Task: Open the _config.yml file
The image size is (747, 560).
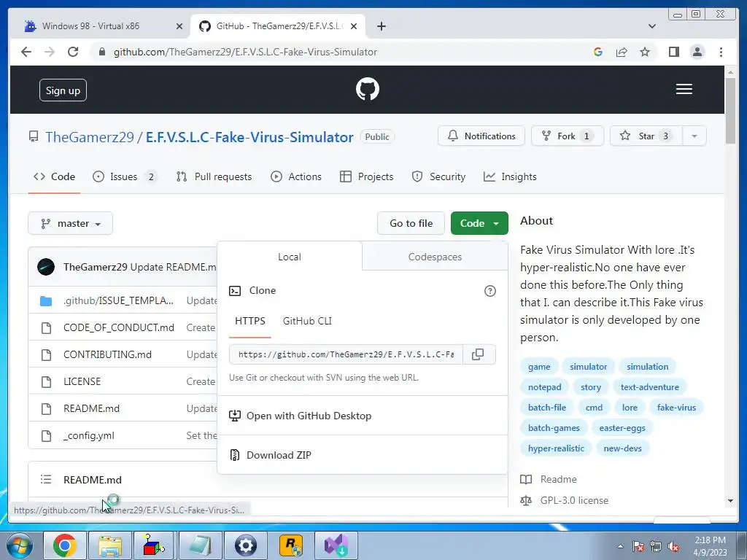Action: pos(88,435)
